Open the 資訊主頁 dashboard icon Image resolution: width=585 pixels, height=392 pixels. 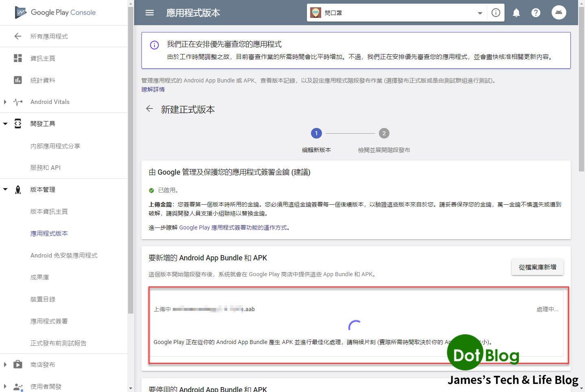pyautogui.click(x=17, y=58)
